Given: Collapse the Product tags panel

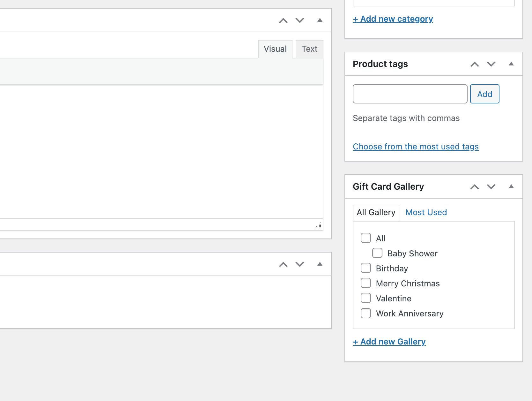Looking at the screenshot, I should tap(511, 64).
